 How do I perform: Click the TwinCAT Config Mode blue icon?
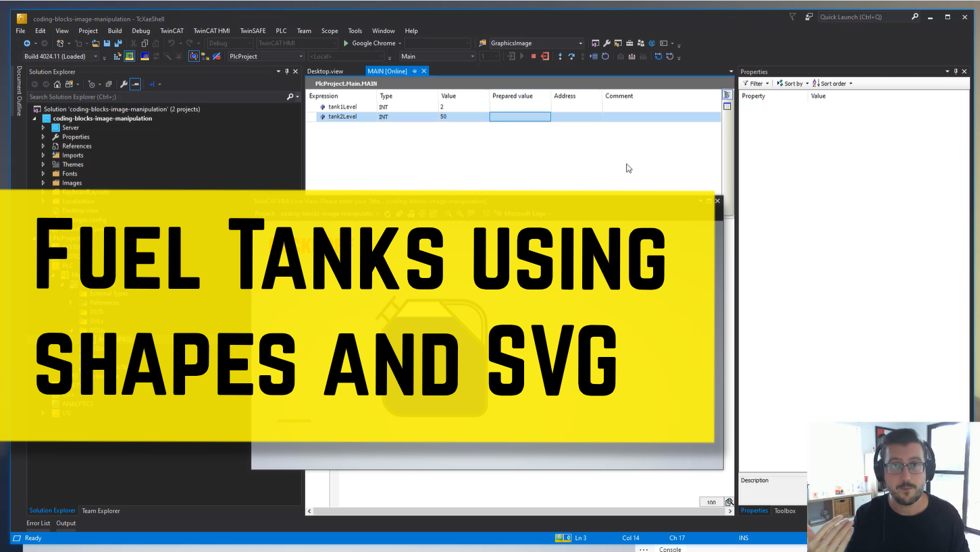(145, 57)
